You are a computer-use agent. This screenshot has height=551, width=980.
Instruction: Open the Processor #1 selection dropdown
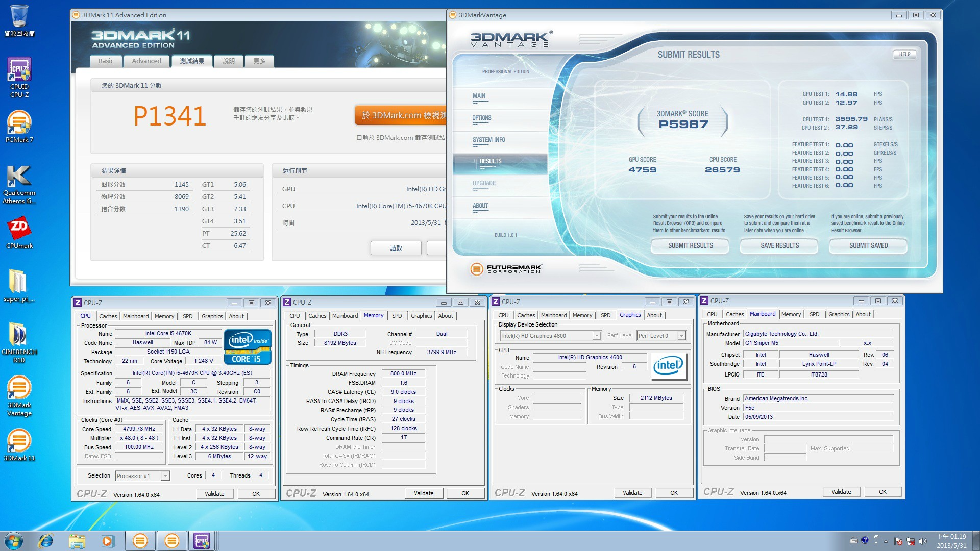pyautogui.click(x=165, y=476)
